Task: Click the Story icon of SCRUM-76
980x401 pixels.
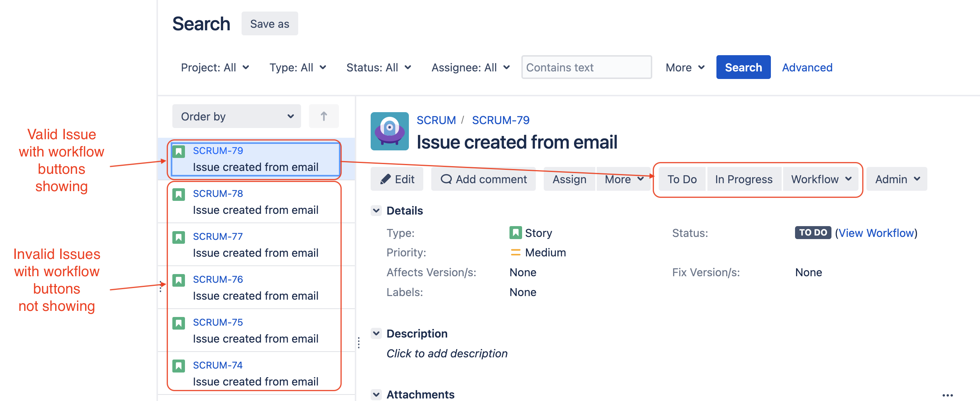Action: click(x=178, y=280)
